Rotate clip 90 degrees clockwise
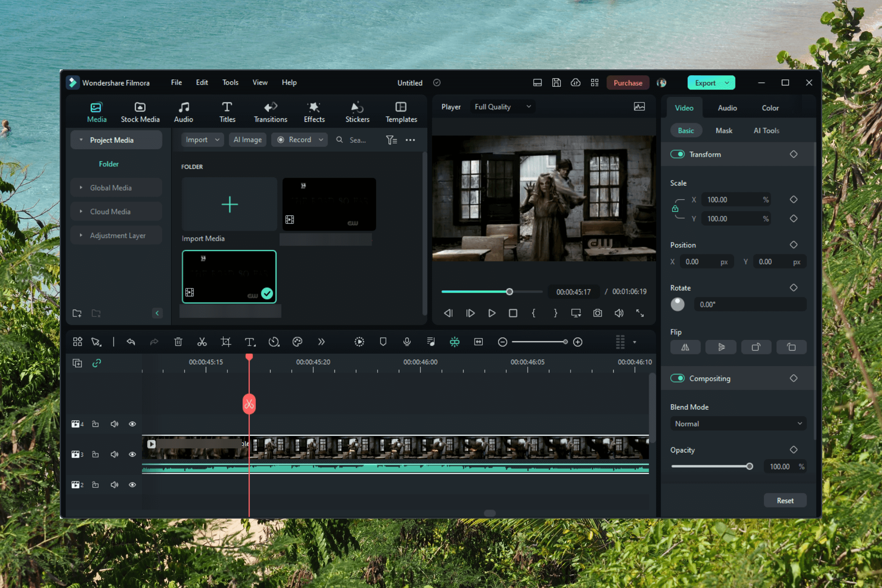The width and height of the screenshot is (882, 588). (756, 347)
